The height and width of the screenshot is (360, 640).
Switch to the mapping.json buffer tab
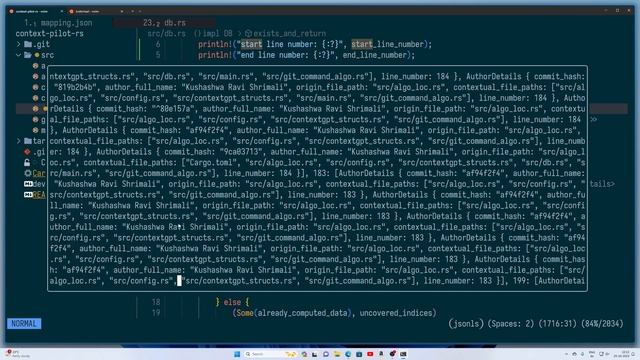(58, 23)
